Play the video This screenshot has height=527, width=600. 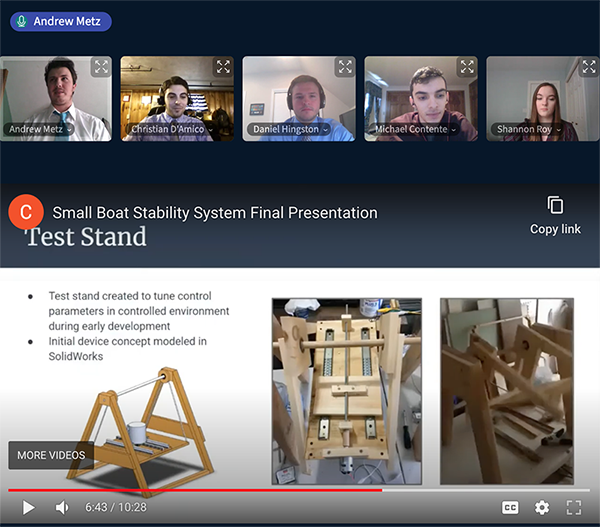pyautogui.click(x=28, y=507)
